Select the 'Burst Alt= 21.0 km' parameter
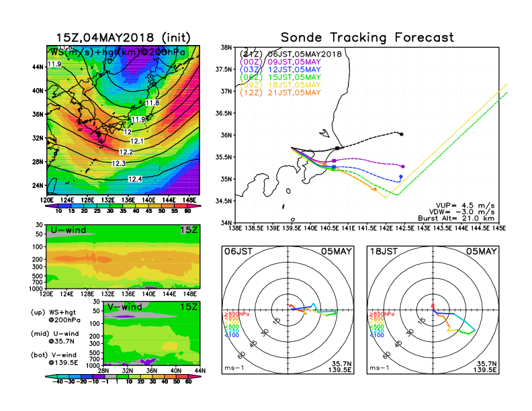Screen dimensions: 532x411 [456, 218]
